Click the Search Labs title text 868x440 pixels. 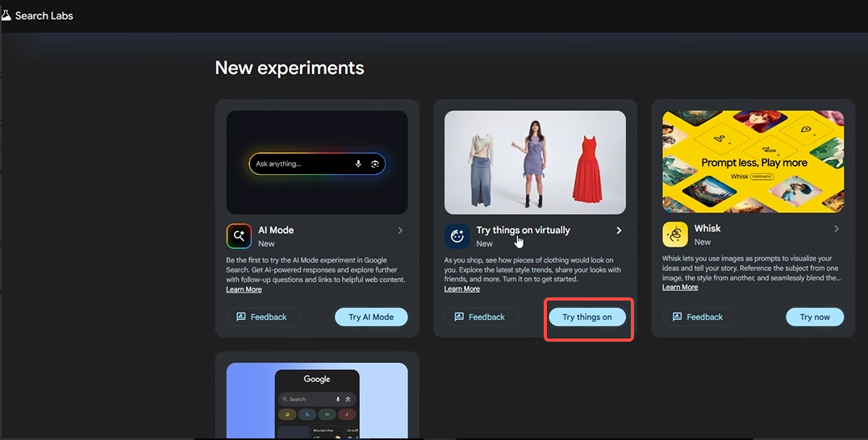click(44, 15)
